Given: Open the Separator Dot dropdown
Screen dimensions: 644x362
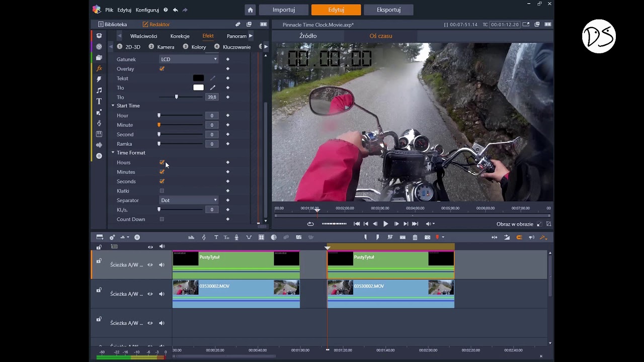Looking at the screenshot, I should coord(189,200).
